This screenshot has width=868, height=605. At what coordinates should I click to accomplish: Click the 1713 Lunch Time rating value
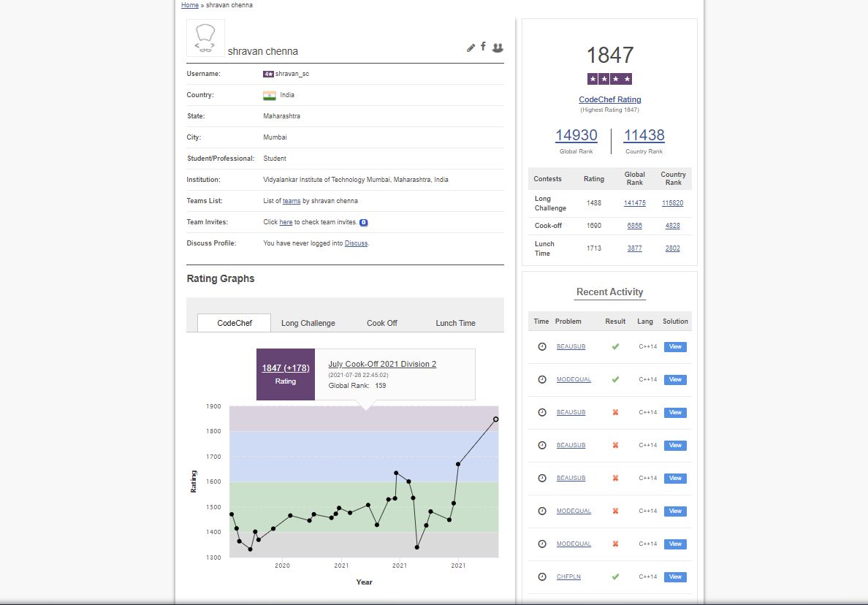pyautogui.click(x=593, y=248)
